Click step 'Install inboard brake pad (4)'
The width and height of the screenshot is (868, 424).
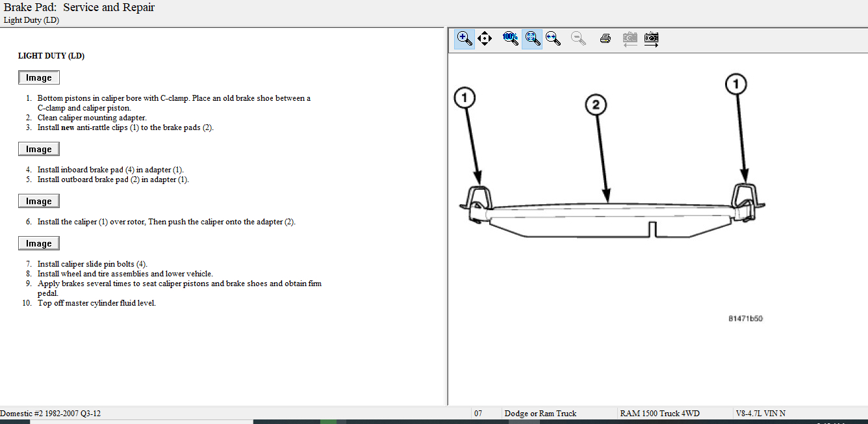(110, 170)
